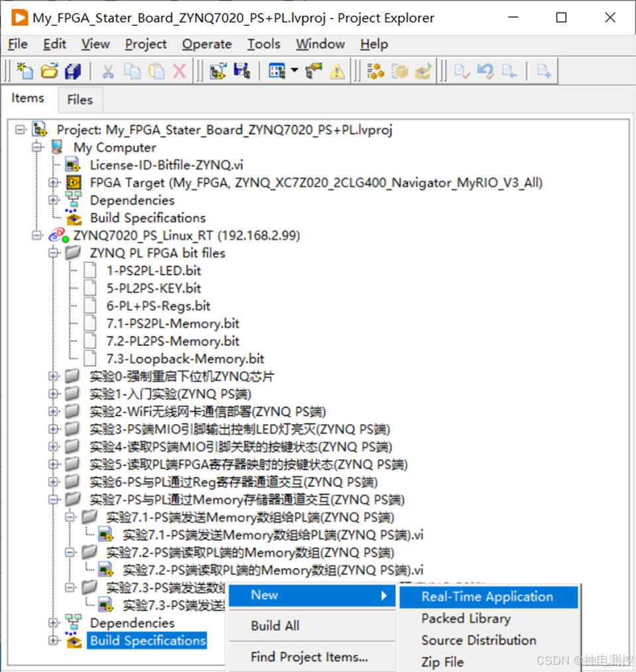Click the LabVIEW project root icon
Viewport: 636px width, 672px height.
pos(40,129)
